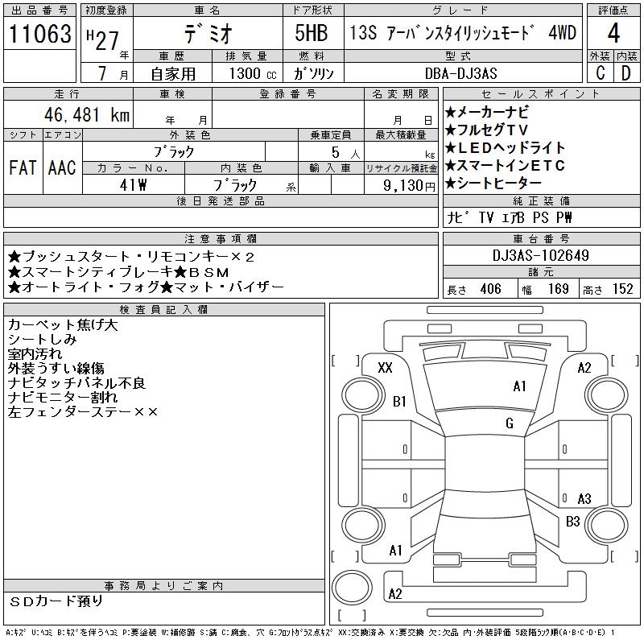Image resolution: width=644 pixels, height=644 pixels.
Task: Click the note ★プッシュスタート・リモコンキー×2
Action: (131, 257)
